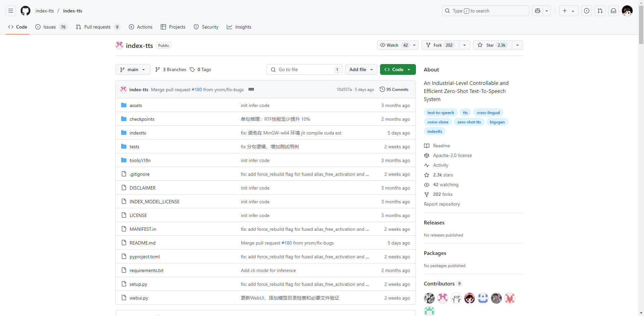Expand the star lists dropdown arrow
The image size is (644, 316).
[518, 45]
